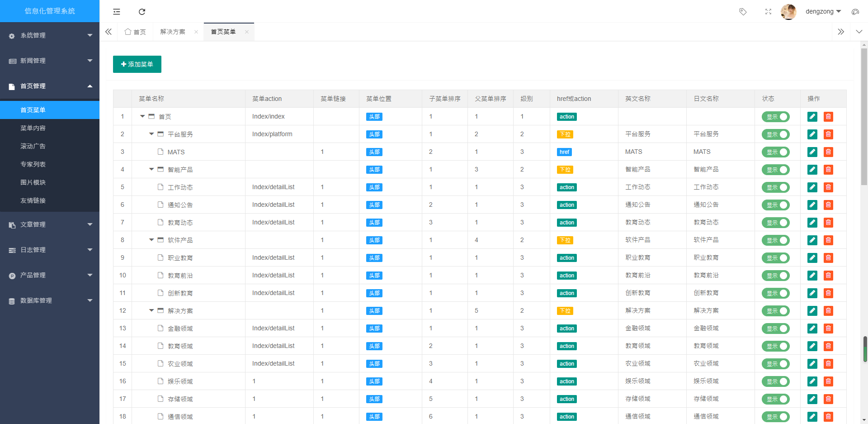Toggle 显示 status for 娱乐领域 row

pyautogui.click(x=775, y=381)
